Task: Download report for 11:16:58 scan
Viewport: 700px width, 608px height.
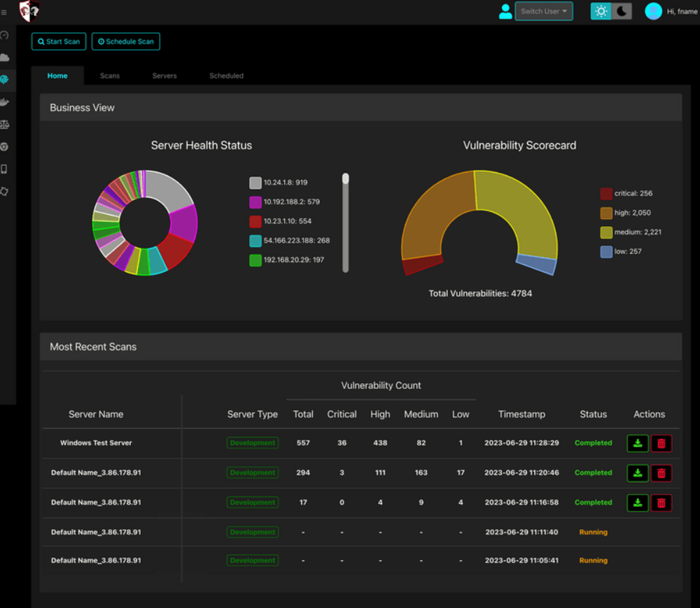Action: click(x=638, y=503)
